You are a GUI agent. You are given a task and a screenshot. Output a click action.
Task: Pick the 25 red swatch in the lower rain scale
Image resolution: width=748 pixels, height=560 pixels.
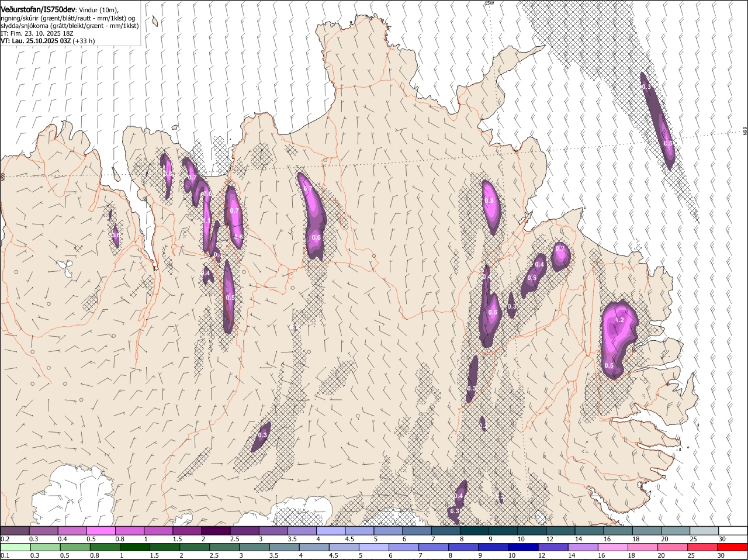[x=702, y=547]
